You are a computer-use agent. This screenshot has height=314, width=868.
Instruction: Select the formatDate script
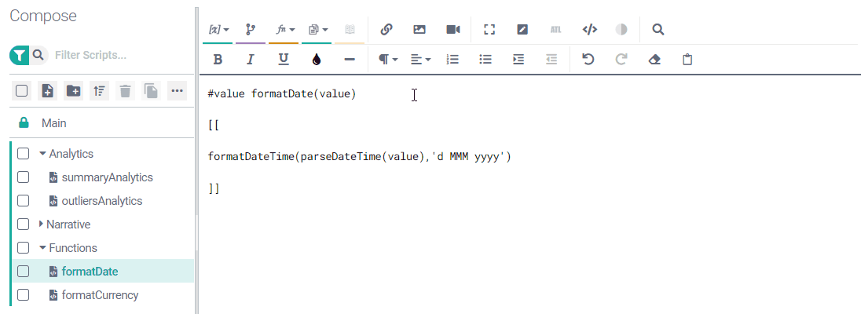(x=90, y=272)
